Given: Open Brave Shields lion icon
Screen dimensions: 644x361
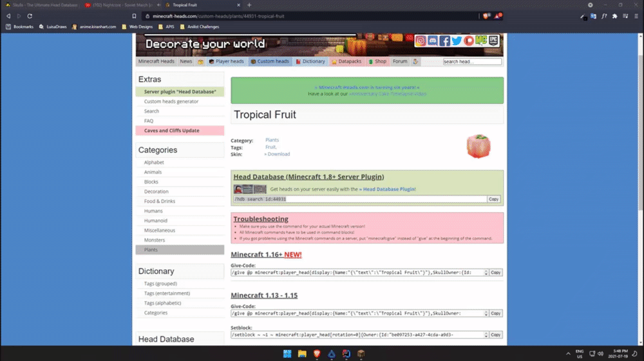Looking at the screenshot, I should click(x=486, y=16).
